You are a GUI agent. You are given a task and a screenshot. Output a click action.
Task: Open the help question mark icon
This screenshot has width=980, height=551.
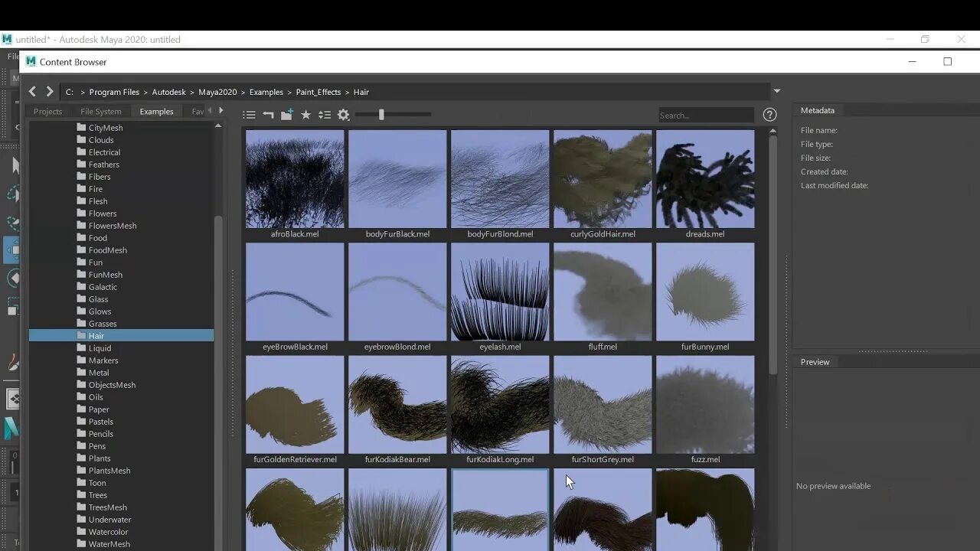click(x=770, y=115)
